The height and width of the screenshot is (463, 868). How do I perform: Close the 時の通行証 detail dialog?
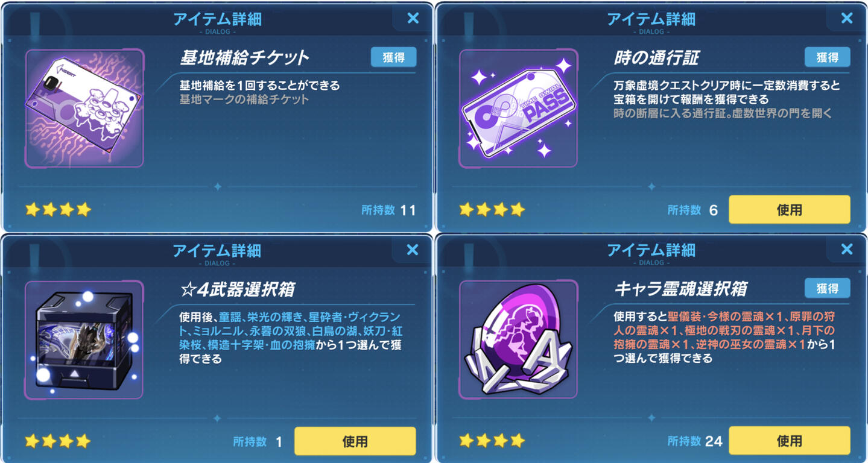847,18
